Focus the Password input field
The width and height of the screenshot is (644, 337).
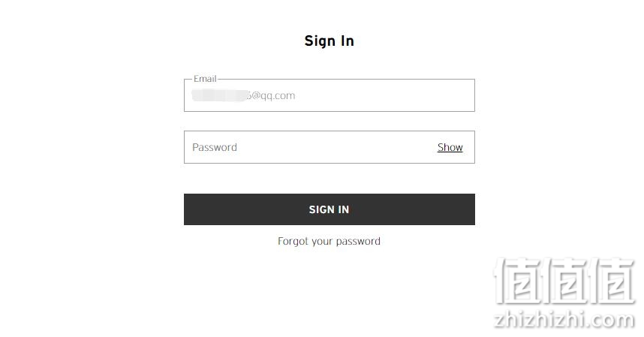click(x=329, y=147)
